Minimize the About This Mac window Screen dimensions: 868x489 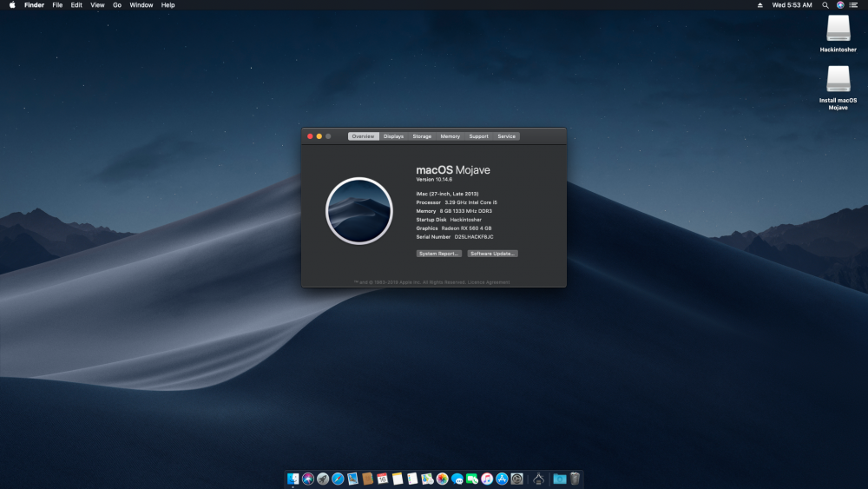click(x=319, y=136)
